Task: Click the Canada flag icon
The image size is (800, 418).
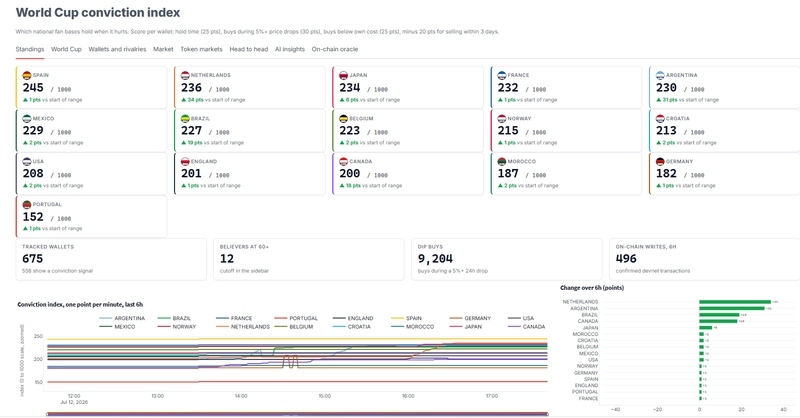Action: coord(343,161)
